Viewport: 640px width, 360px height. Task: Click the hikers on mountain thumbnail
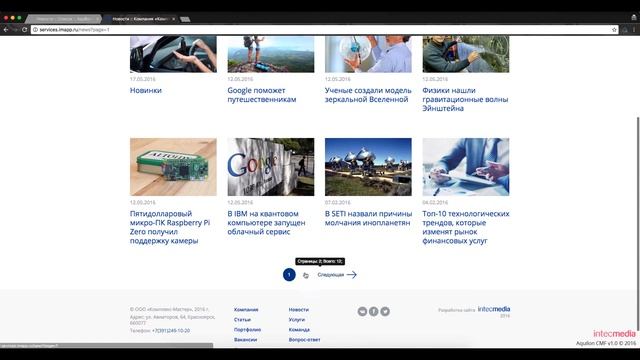(x=271, y=54)
